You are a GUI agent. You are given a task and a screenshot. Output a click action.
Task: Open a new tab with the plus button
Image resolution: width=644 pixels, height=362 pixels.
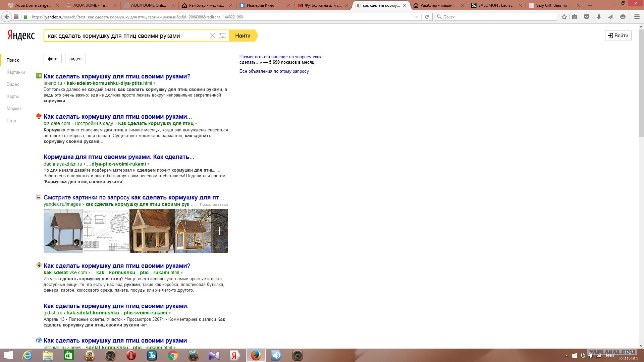click(x=590, y=5)
